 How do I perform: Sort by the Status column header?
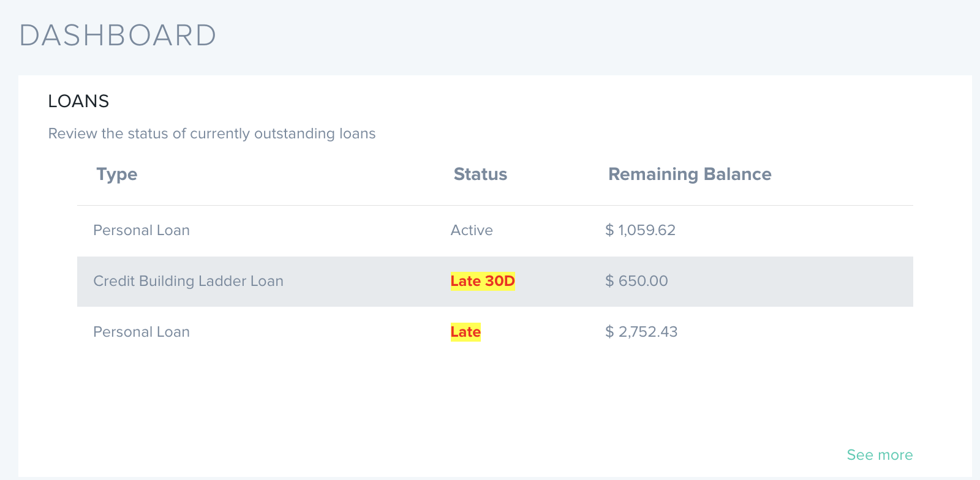pos(480,174)
